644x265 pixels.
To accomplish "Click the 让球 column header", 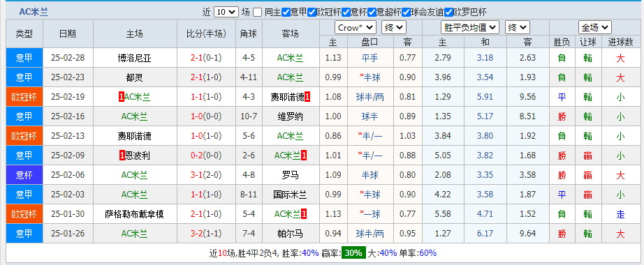I will [x=587, y=41].
